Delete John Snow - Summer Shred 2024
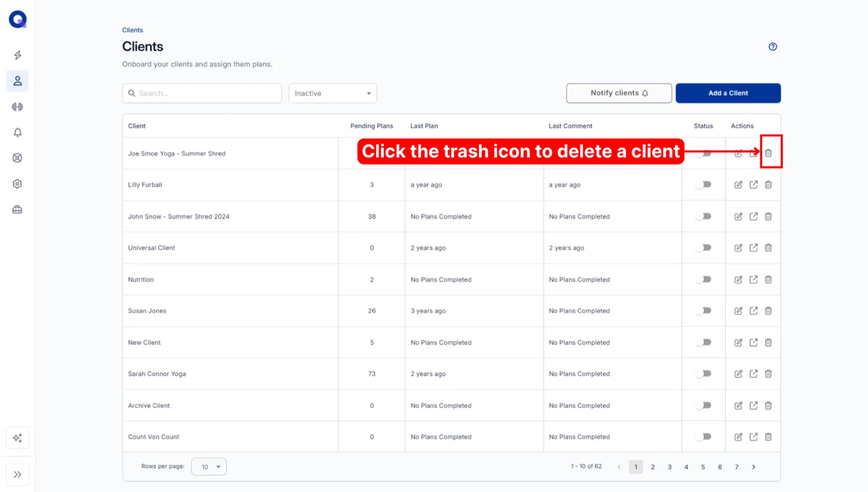 (x=768, y=216)
